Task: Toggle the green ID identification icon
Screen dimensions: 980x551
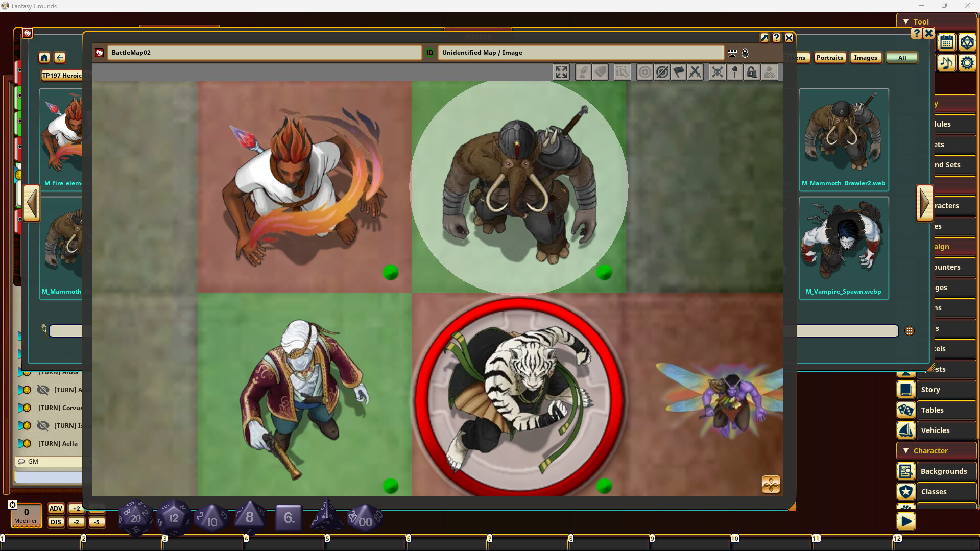Action: point(430,53)
